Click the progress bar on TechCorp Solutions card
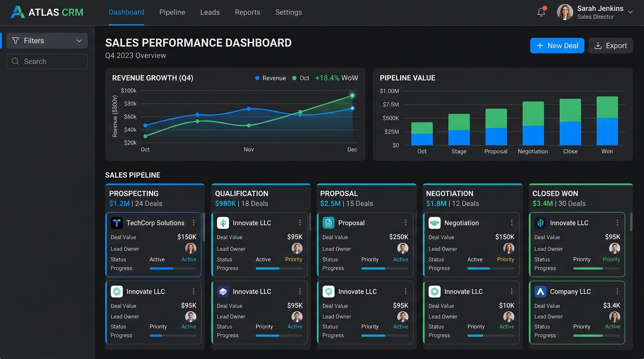 [173, 268]
